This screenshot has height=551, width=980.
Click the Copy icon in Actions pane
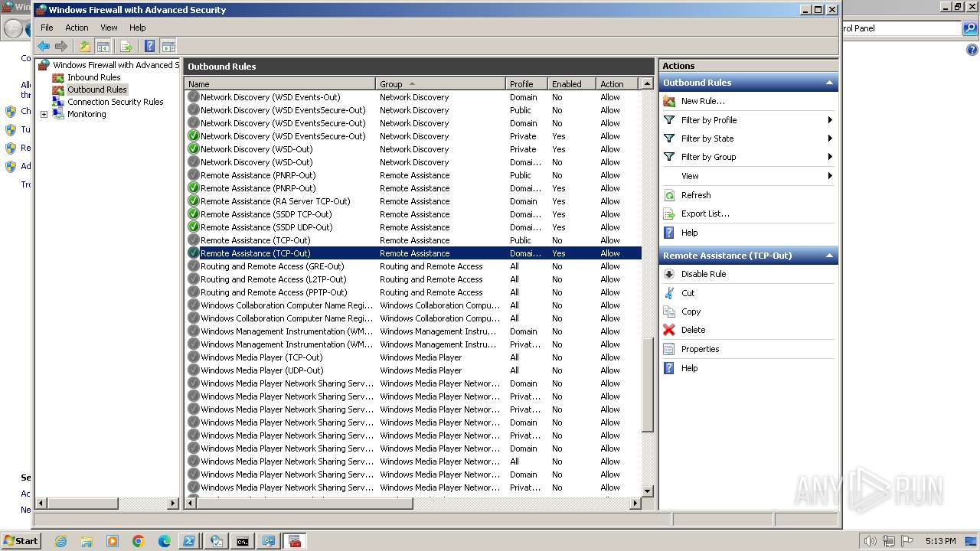[x=669, y=311]
